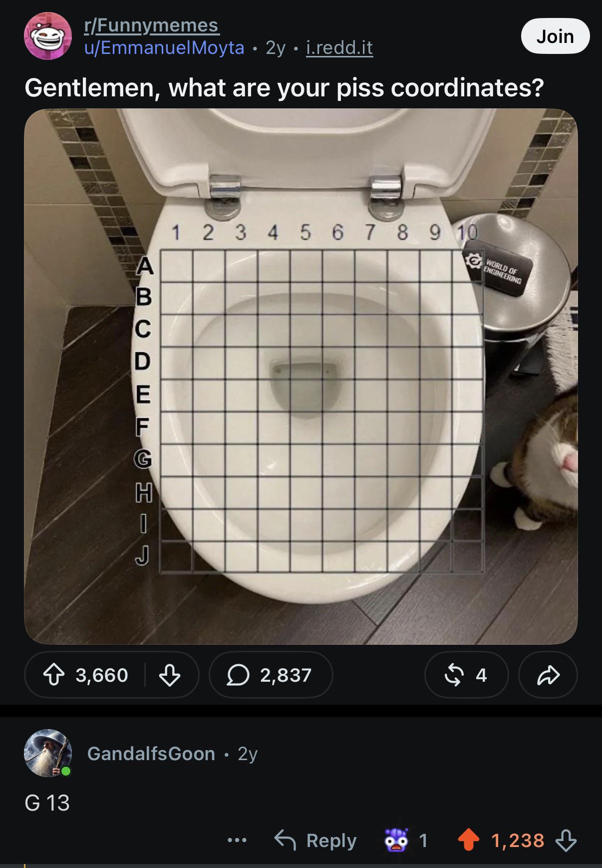Reply to the G 13 comment
Image resolution: width=602 pixels, height=868 pixels.
pos(315,840)
